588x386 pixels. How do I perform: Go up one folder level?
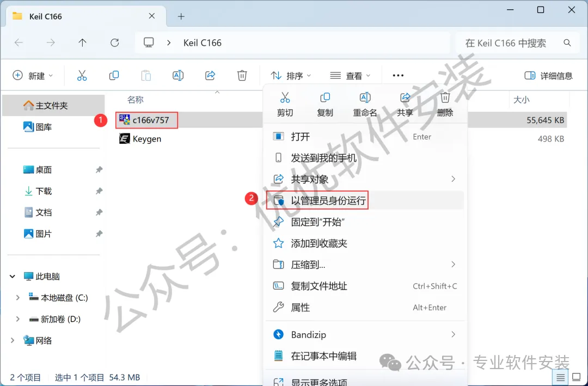[x=83, y=43]
